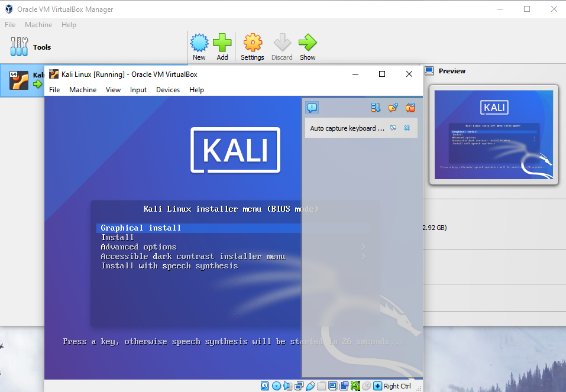The width and height of the screenshot is (566, 392).
Task: Open the File menu of Kali Linux VM
Action: click(54, 89)
